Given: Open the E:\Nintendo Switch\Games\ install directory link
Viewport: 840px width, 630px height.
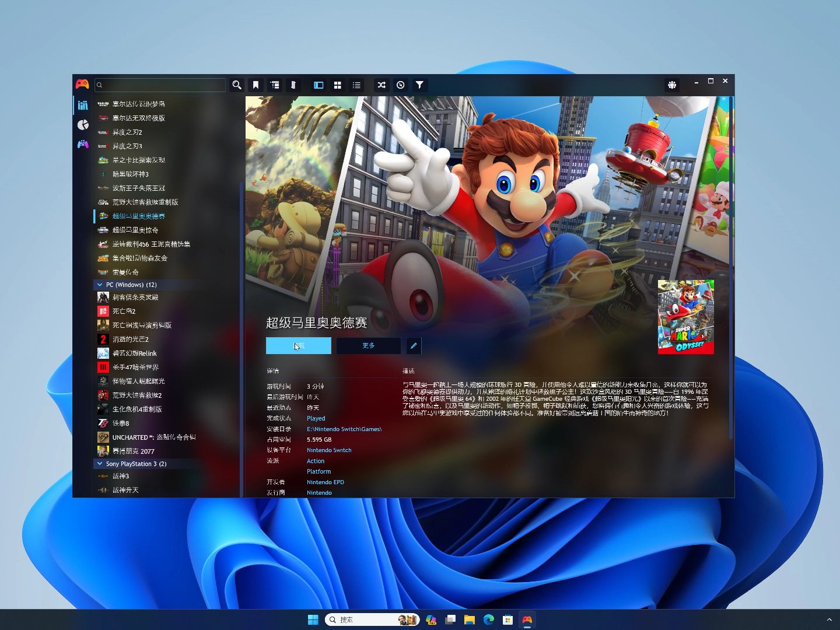Looking at the screenshot, I should (x=344, y=429).
